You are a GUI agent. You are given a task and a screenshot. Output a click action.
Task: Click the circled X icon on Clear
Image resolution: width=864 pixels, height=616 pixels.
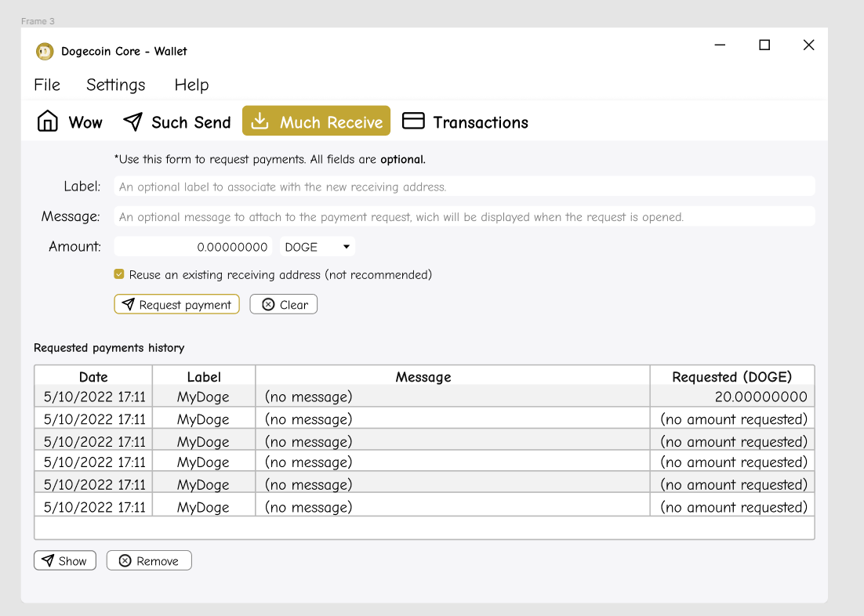(268, 304)
